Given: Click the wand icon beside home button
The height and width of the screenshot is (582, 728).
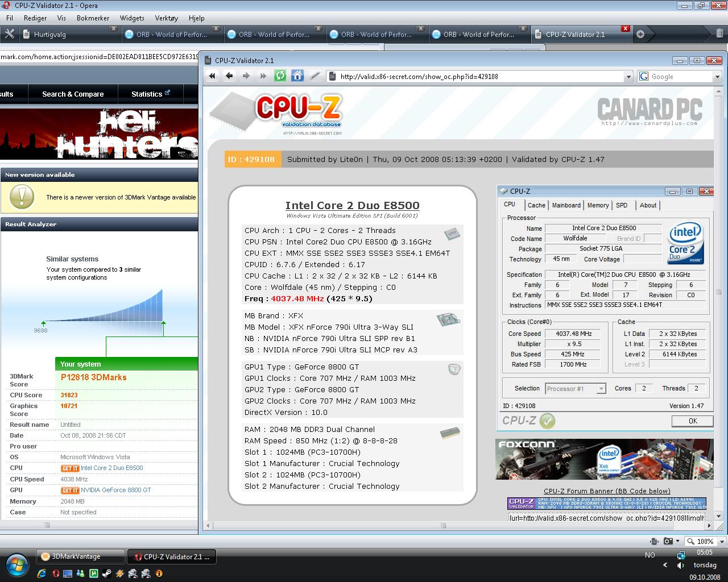Looking at the screenshot, I should tap(315, 76).
